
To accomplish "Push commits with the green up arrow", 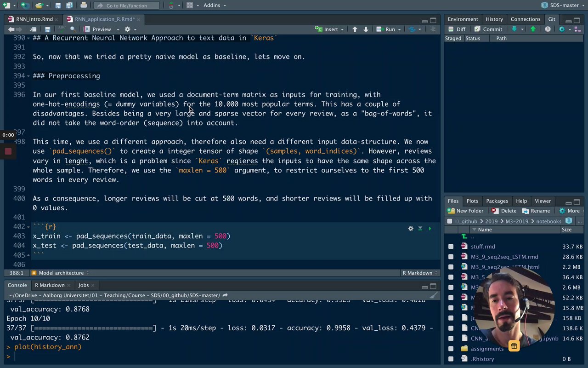I will (533, 29).
